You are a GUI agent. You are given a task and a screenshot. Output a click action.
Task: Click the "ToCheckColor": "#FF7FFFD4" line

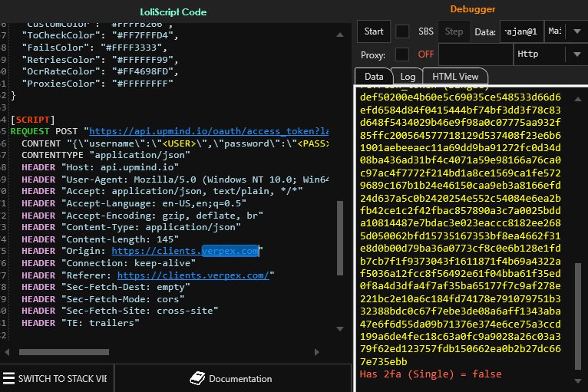point(100,35)
